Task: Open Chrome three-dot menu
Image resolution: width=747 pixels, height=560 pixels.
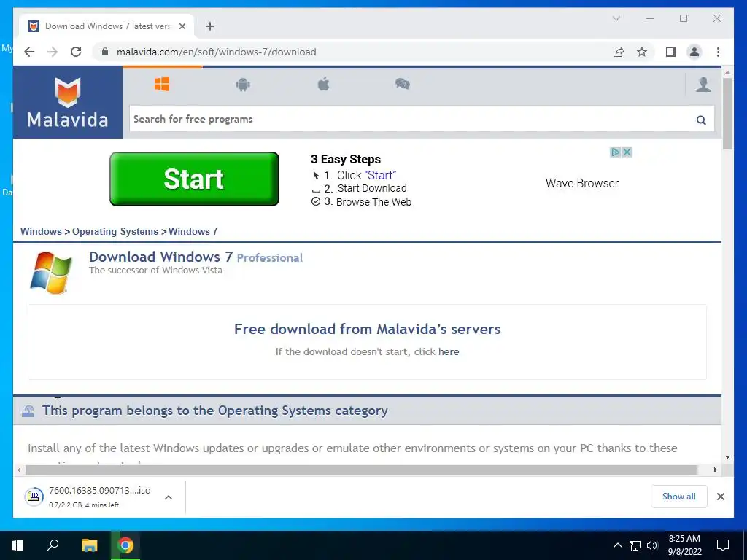Action: [718, 52]
